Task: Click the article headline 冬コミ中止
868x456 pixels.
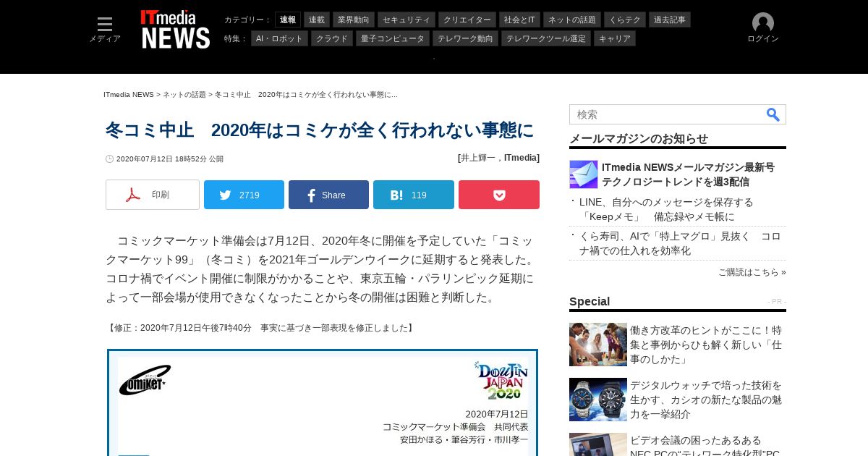Action: pos(320,130)
